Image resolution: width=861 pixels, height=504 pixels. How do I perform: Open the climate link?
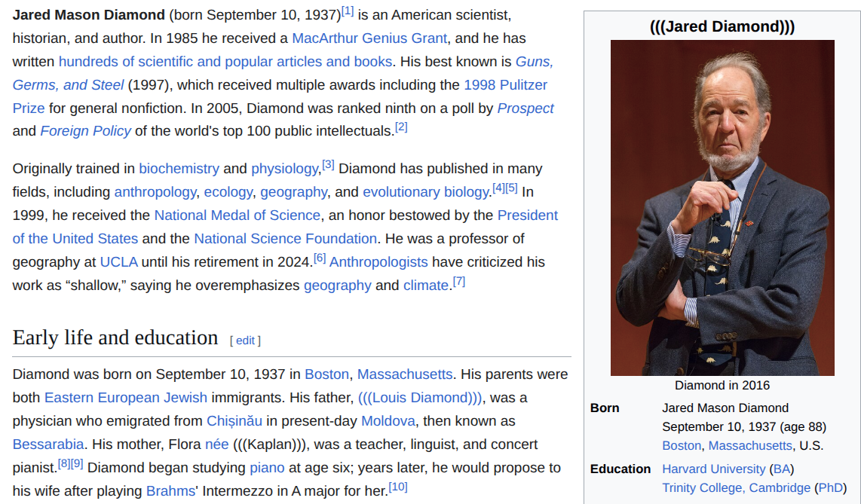click(425, 286)
